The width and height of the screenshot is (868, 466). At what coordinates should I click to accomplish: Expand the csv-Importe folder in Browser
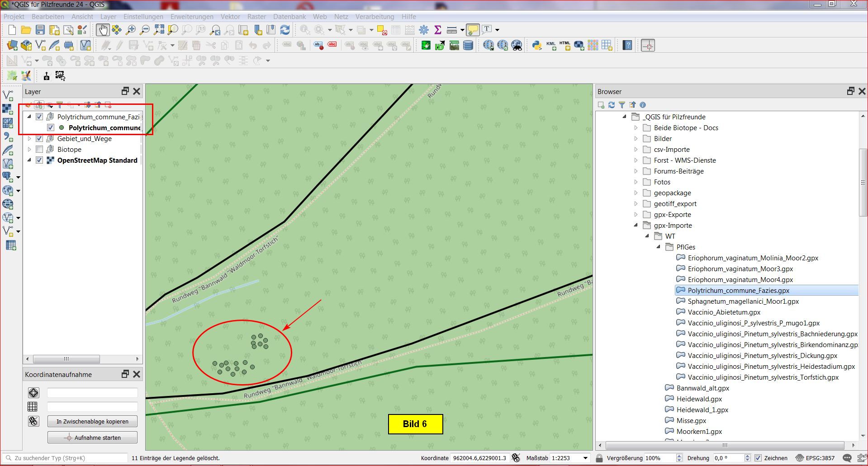point(636,150)
